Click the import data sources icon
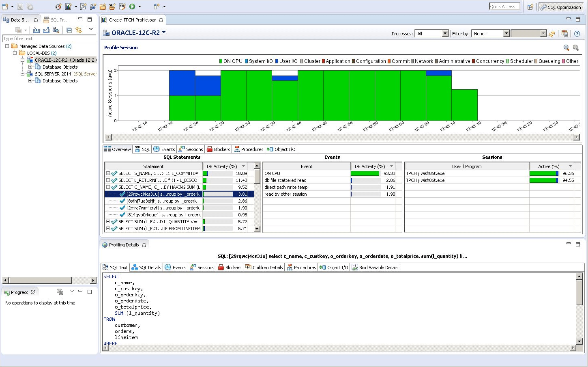Image resolution: width=588 pixels, height=367 pixels. (x=36, y=30)
